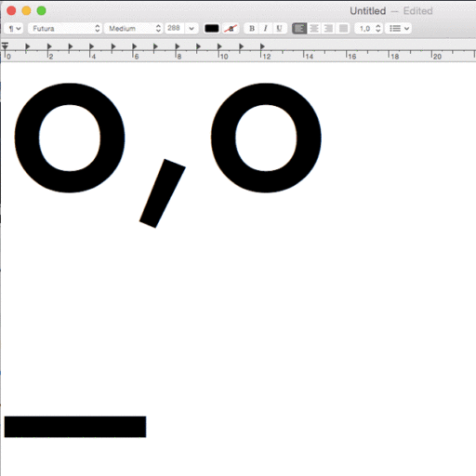The height and width of the screenshot is (476, 476).
Task: Toggle underline formatting
Action: [x=279, y=29]
